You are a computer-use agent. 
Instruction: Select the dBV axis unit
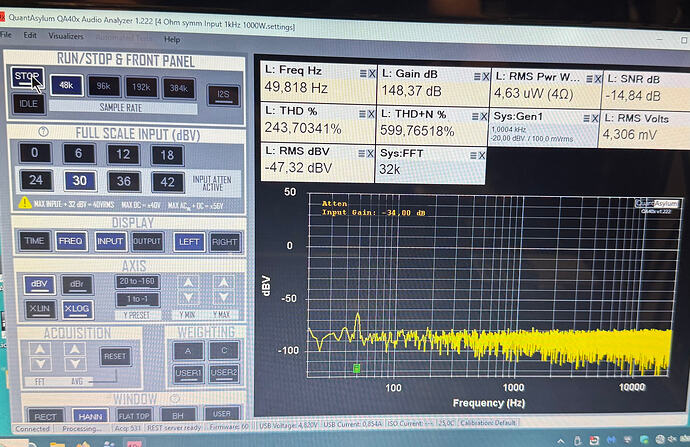click(40, 284)
